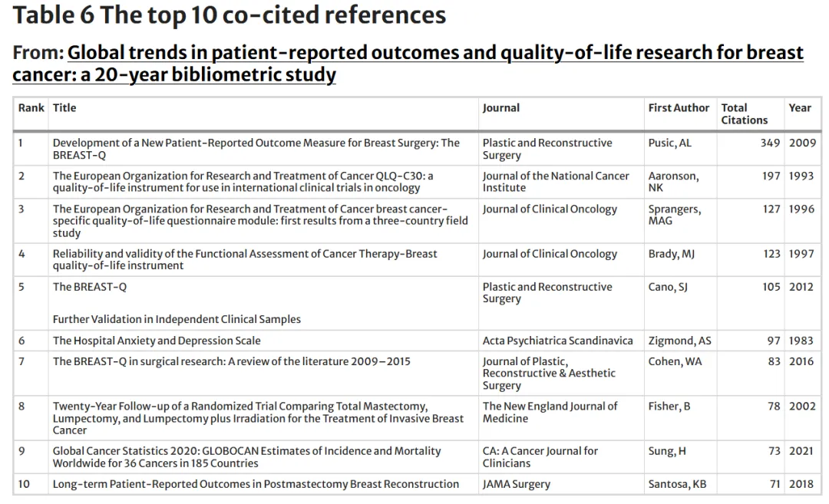This screenshot has width=829, height=504.
Task: Click first author 'Fisher, B'
Action: pyautogui.click(x=669, y=407)
